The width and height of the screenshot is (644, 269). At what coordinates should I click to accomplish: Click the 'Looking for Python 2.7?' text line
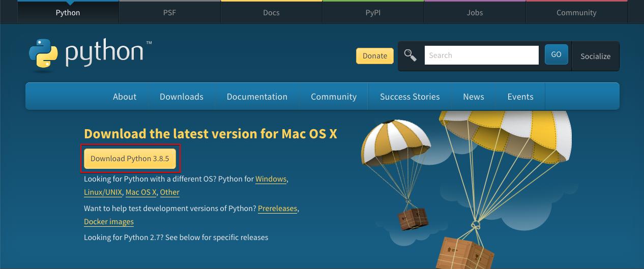pos(176,237)
